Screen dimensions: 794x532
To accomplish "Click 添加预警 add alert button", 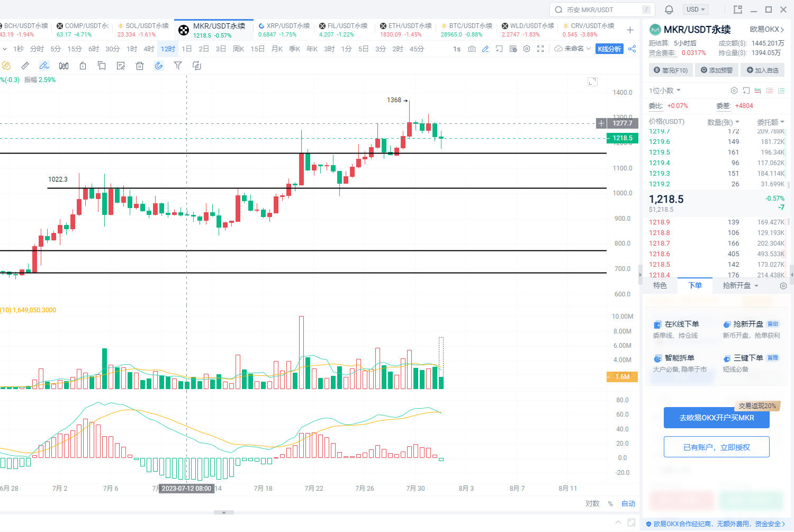I will (x=717, y=70).
